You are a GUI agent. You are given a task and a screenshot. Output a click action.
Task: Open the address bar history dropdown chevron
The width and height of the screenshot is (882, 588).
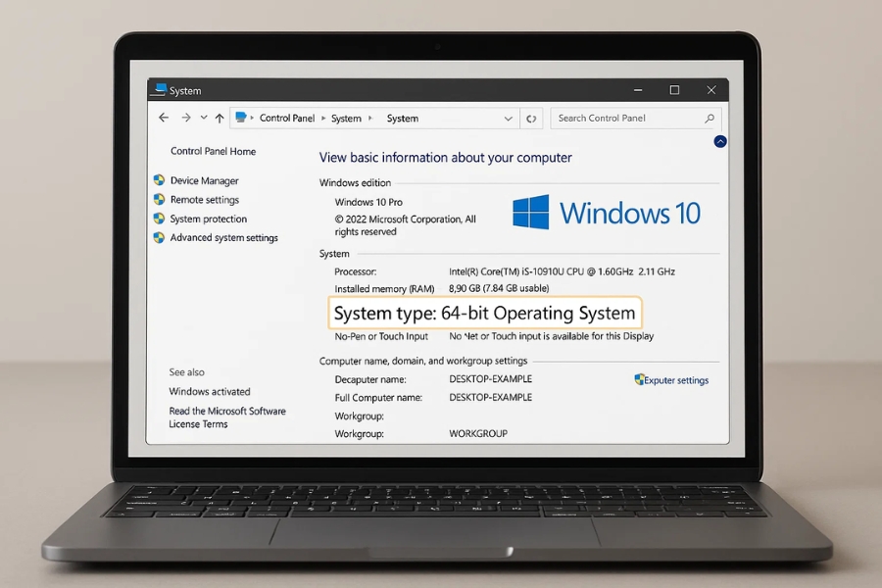pyautogui.click(x=508, y=119)
